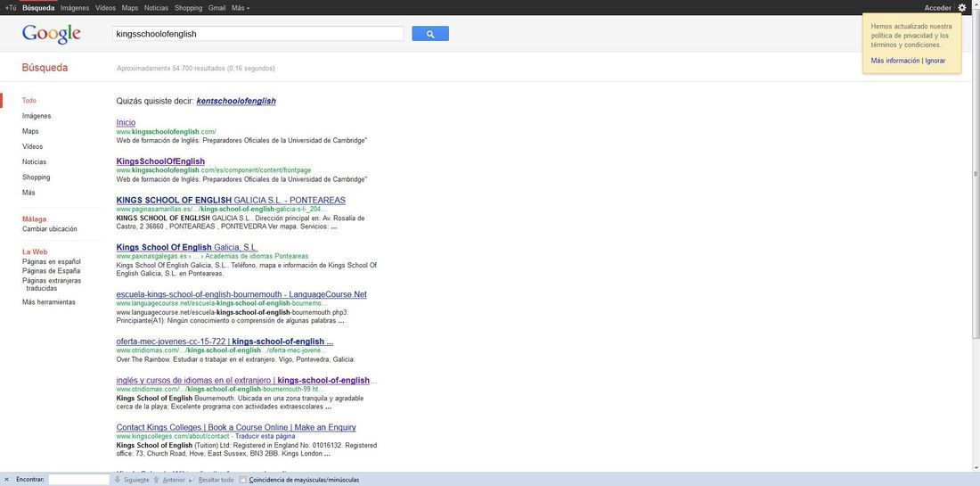Select Imágenes in the top black bar
980x486 pixels.
(75, 8)
